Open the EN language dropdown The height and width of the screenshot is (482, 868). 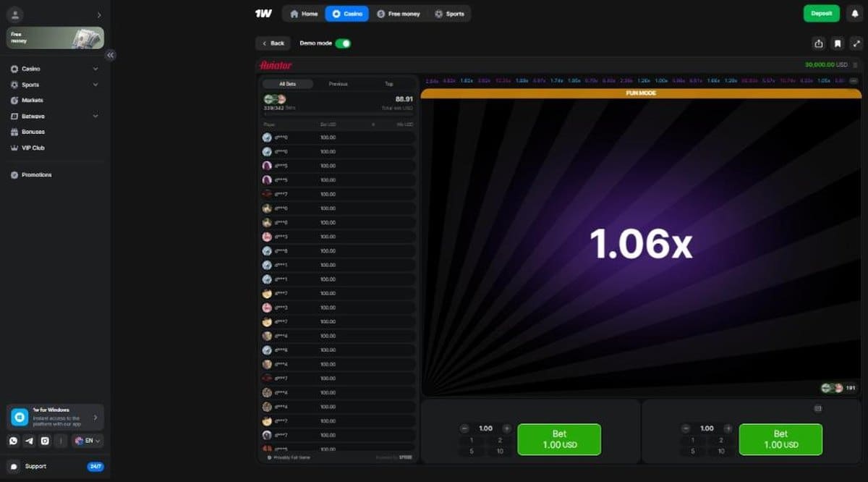[x=88, y=440]
